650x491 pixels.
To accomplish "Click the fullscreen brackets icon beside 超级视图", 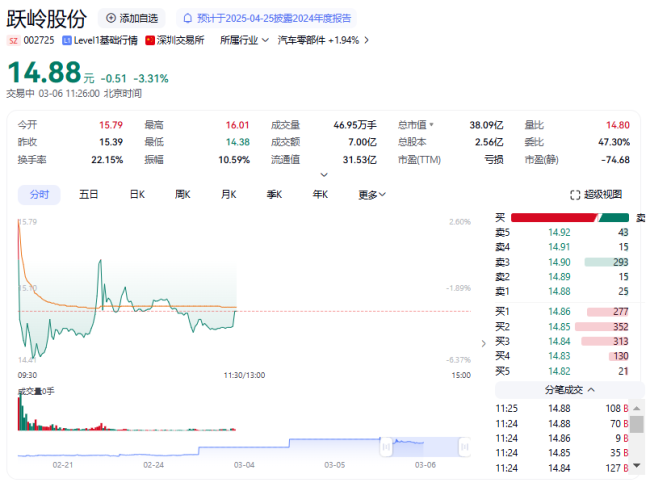I will [575, 195].
